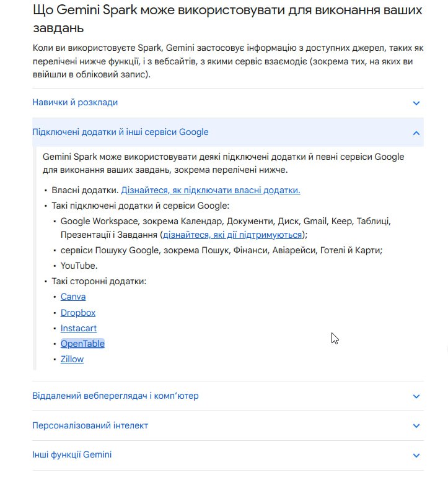Click the Такі сторонні додатки list label
This screenshot has width=448, height=478.
99,281
